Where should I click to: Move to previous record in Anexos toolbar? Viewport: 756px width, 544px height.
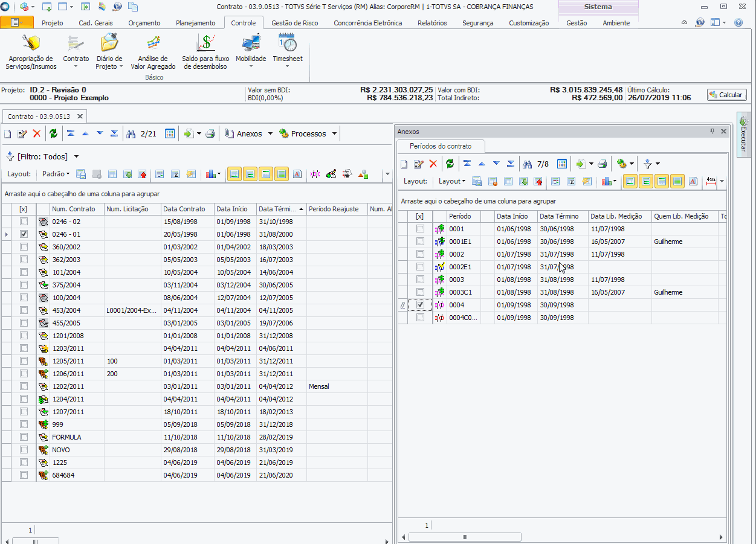482,164
